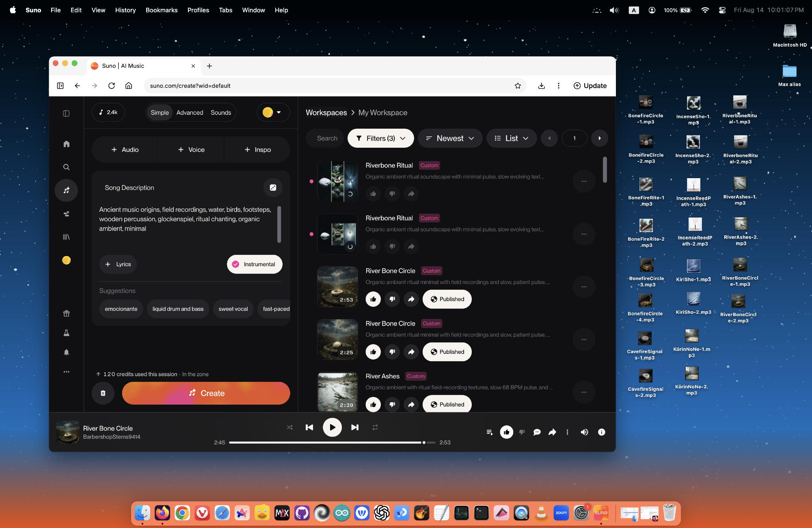The width and height of the screenshot is (812, 528).
Task: Toggle Published status on River Ashes
Action: tap(447, 405)
